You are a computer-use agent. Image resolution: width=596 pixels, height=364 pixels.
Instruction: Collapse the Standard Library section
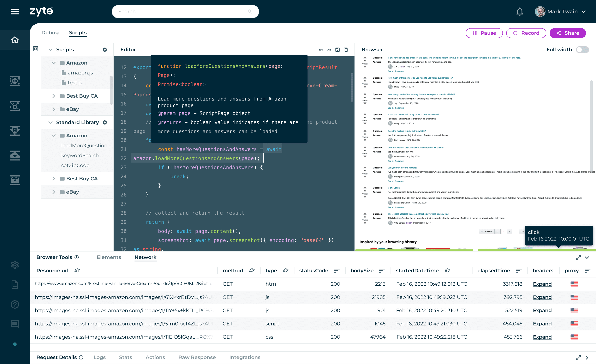pyautogui.click(x=50, y=122)
